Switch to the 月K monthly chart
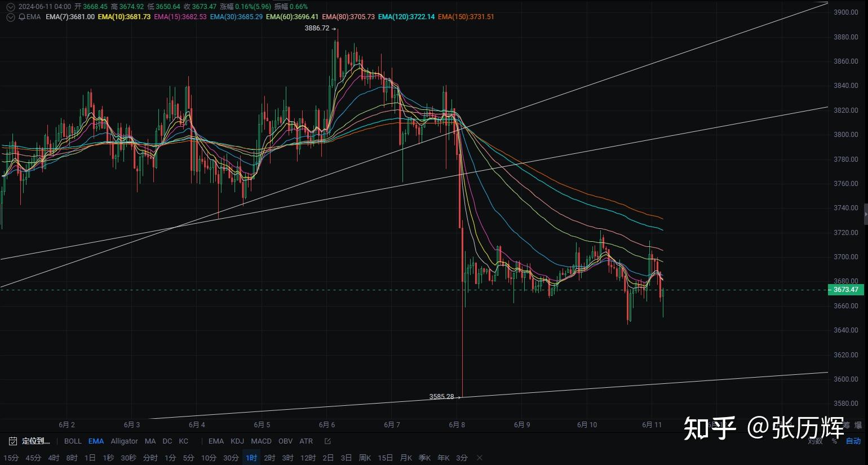 (406, 458)
